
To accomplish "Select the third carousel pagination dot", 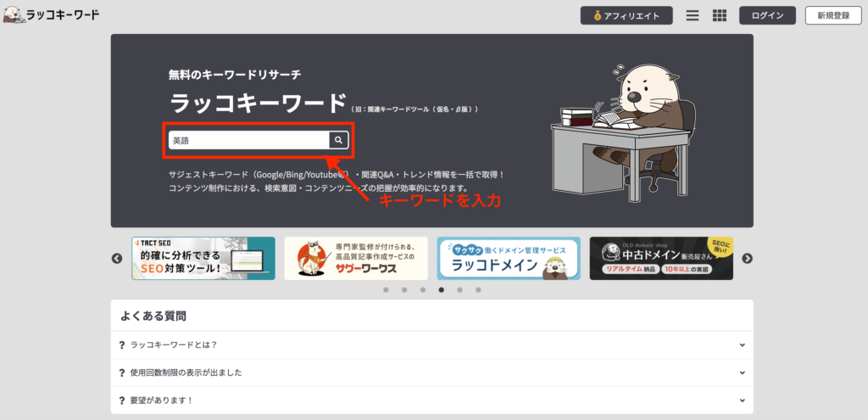I will click(423, 290).
